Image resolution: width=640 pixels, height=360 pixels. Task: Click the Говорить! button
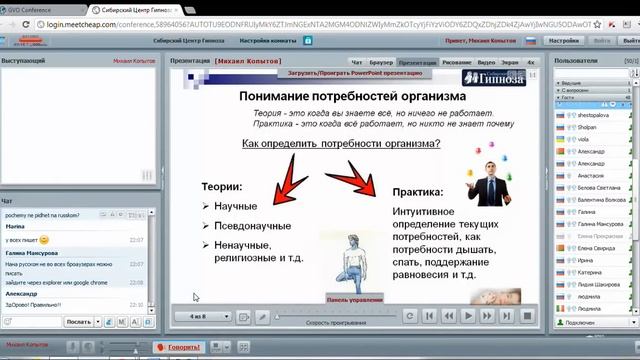click(179, 347)
